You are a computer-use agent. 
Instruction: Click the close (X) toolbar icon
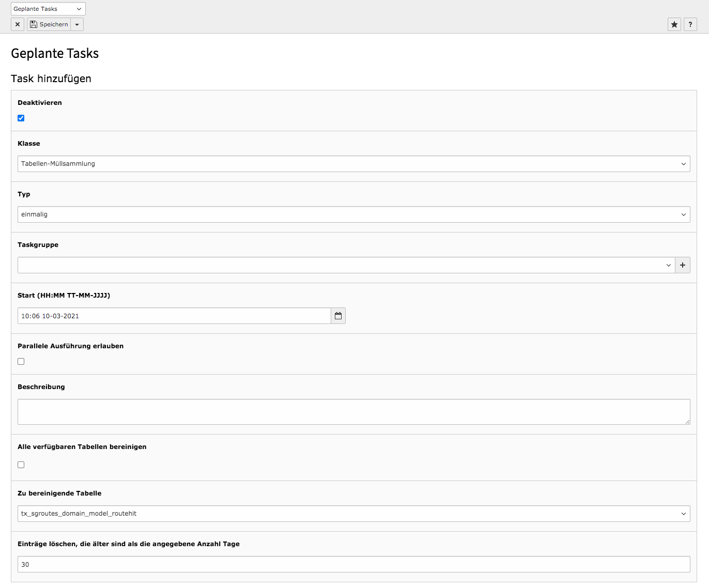click(x=17, y=24)
